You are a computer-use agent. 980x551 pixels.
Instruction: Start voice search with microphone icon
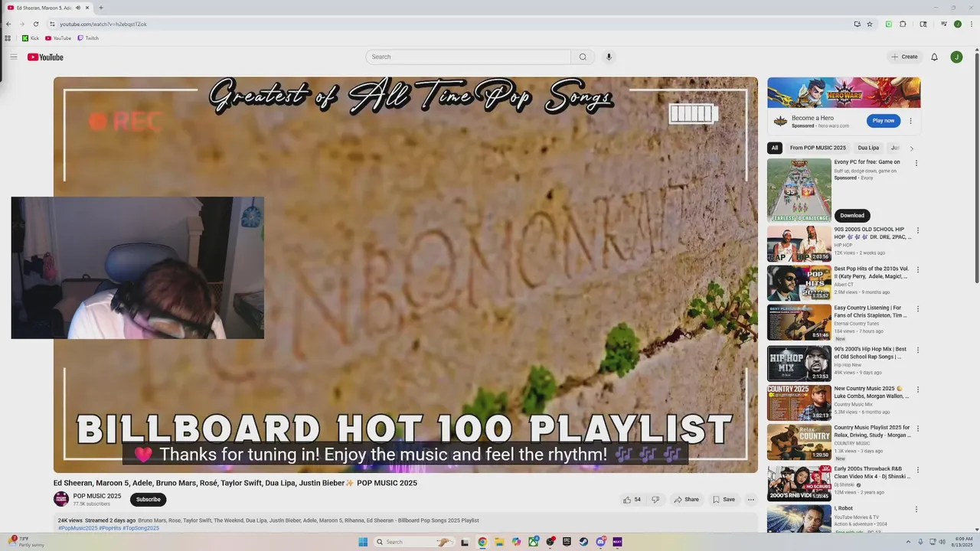coord(609,57)
